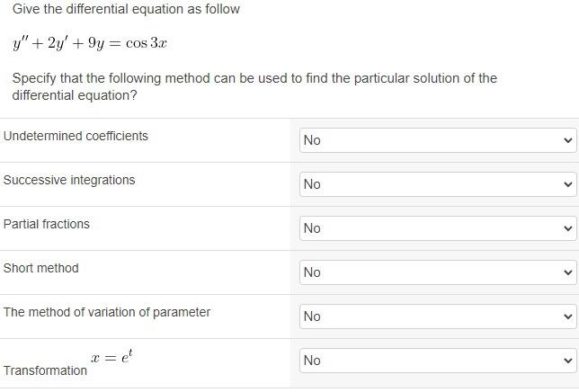The height and width of the screenshot is (392, 579).
Task: Expand the Short method answer dropdown
Action: point(437,272)
